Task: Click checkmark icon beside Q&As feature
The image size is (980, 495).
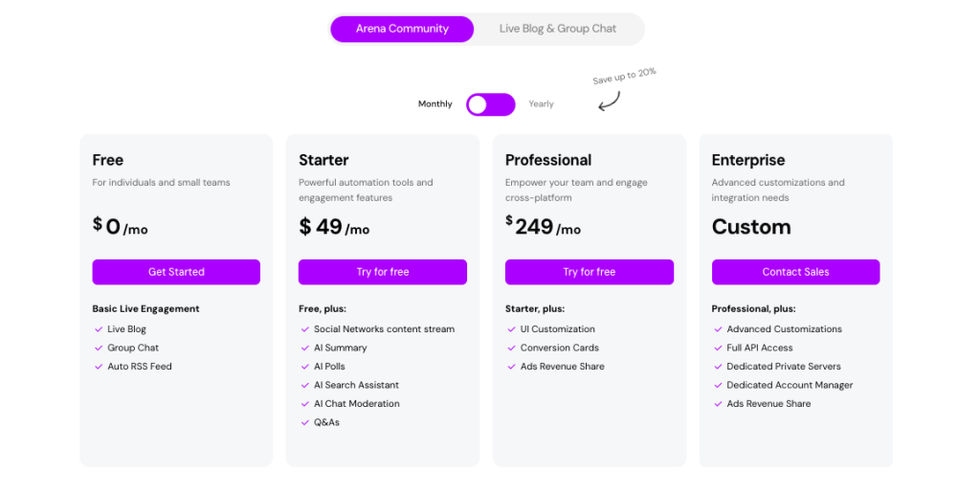Action: point(305,423)
